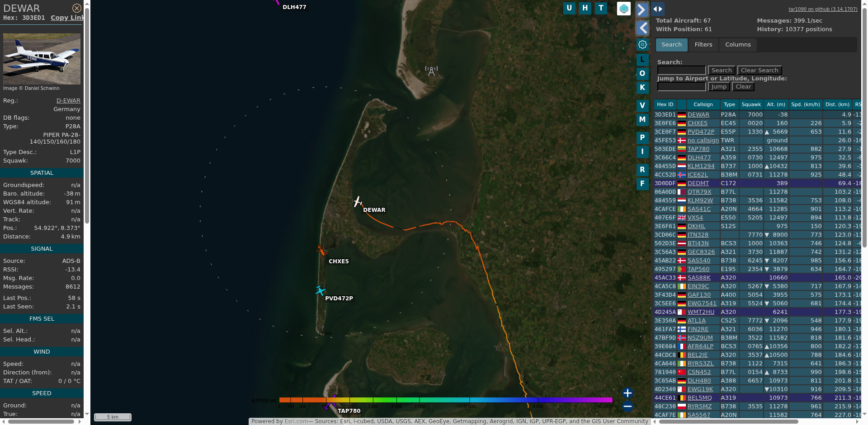The width and height of the screenshot is (868, 425).
Task: Toggle the R map option button
Action: tap(642, 170)
